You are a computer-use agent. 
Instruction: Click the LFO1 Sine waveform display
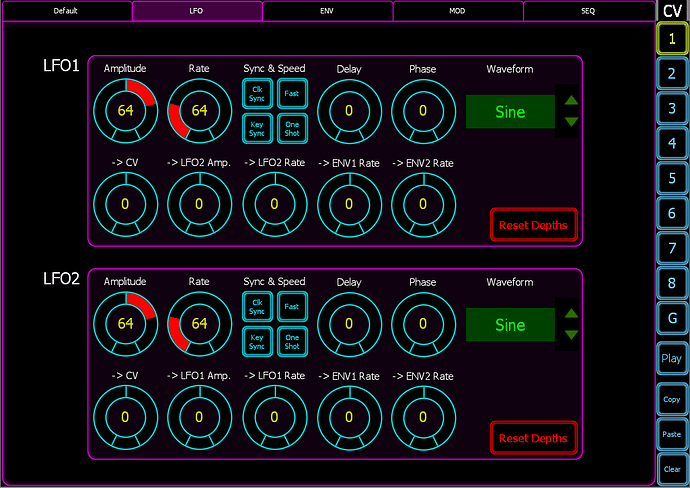tap(510, 112)
